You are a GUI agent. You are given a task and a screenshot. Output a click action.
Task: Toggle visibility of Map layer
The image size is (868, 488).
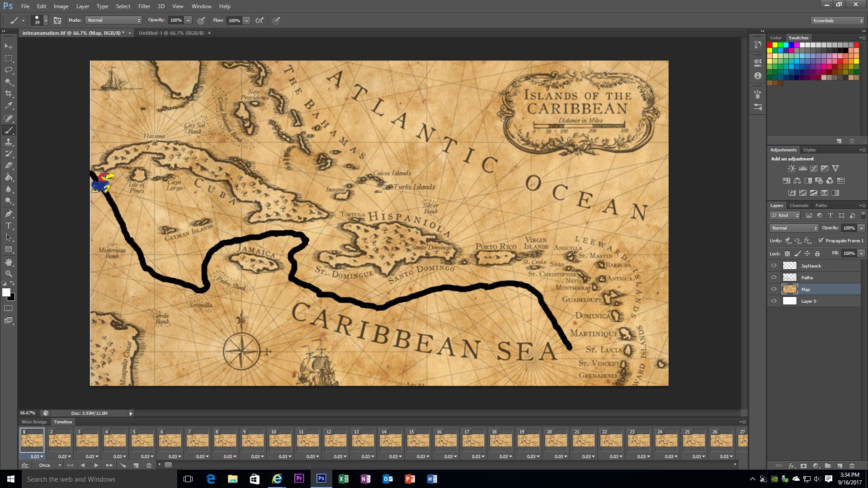click(x=774, y=289)
